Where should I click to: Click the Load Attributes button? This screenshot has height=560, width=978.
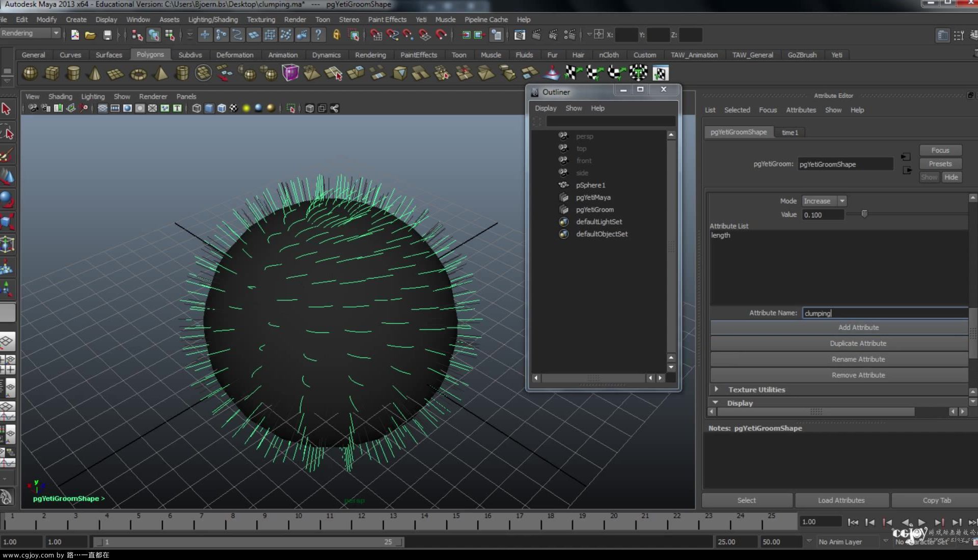point(841,500)
